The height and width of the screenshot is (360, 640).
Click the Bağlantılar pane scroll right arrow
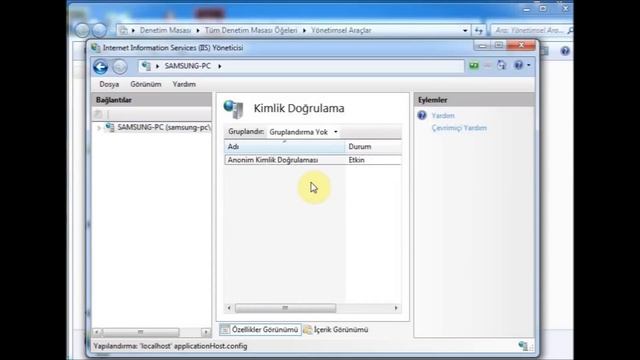point(206,332)
